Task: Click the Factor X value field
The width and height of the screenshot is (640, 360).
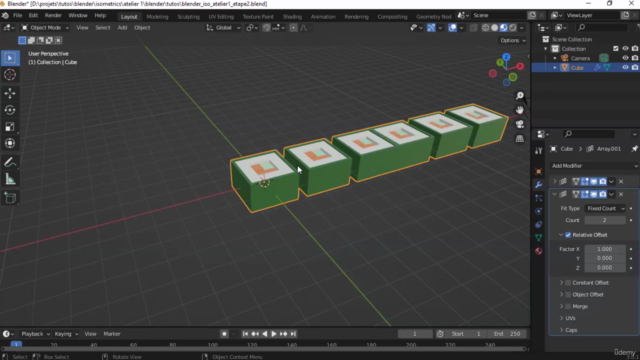Action: (x=605, y=249)
